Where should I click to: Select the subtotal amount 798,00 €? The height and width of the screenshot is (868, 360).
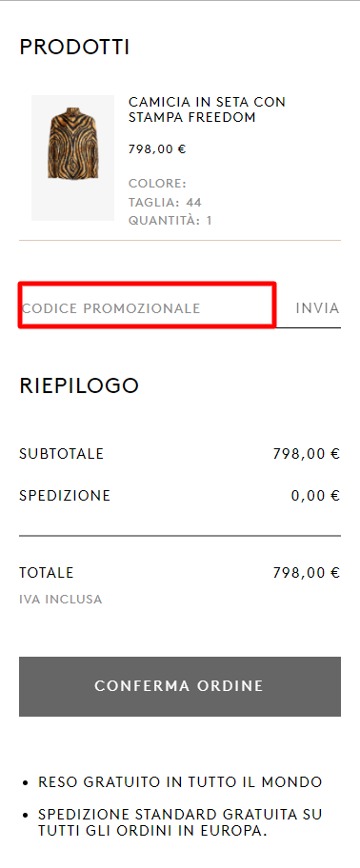pos(307,454)
